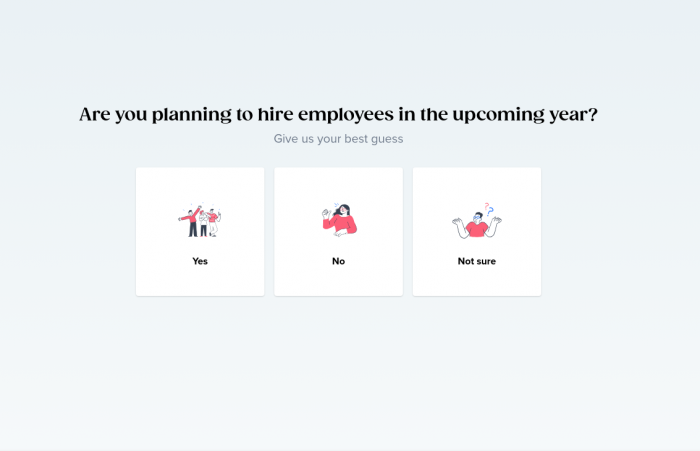Image resolution: width=700 pixels, height=451 pixels.
Task: Click the shrugging person illustration
Action: click(477, 221)
